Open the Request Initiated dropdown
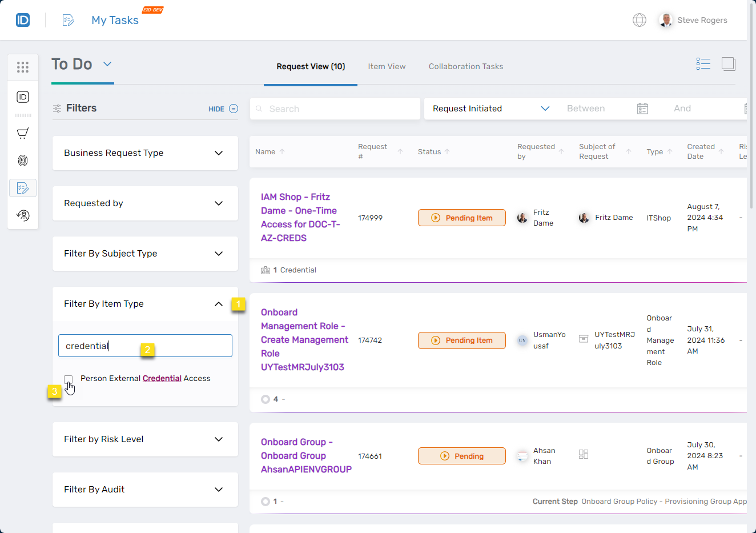Screen dimensions: 756x533 (x=545, y=108)
